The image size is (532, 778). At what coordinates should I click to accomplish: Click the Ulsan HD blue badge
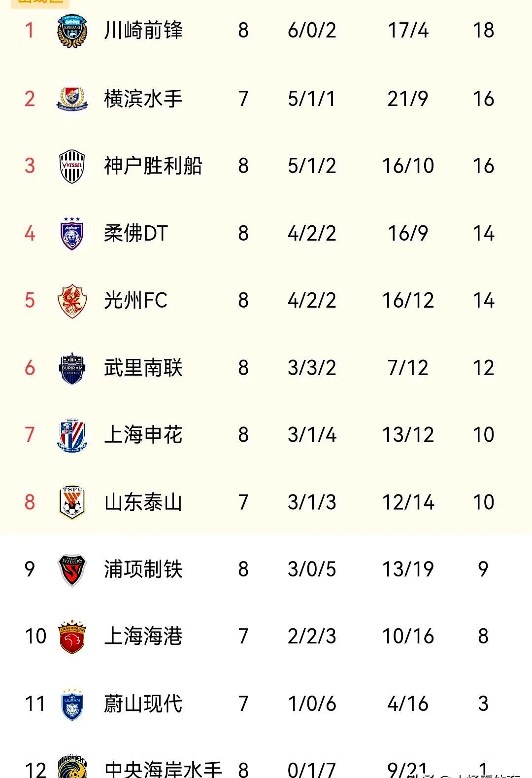tap(72, 704)
